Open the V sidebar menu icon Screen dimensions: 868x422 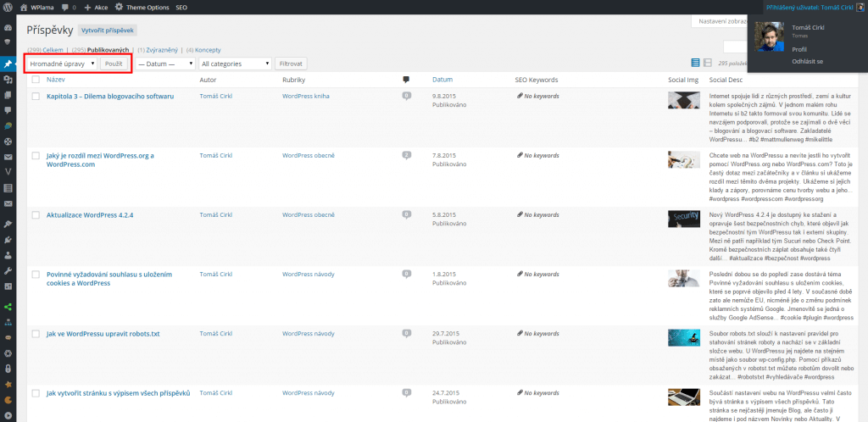pos(8,172)
